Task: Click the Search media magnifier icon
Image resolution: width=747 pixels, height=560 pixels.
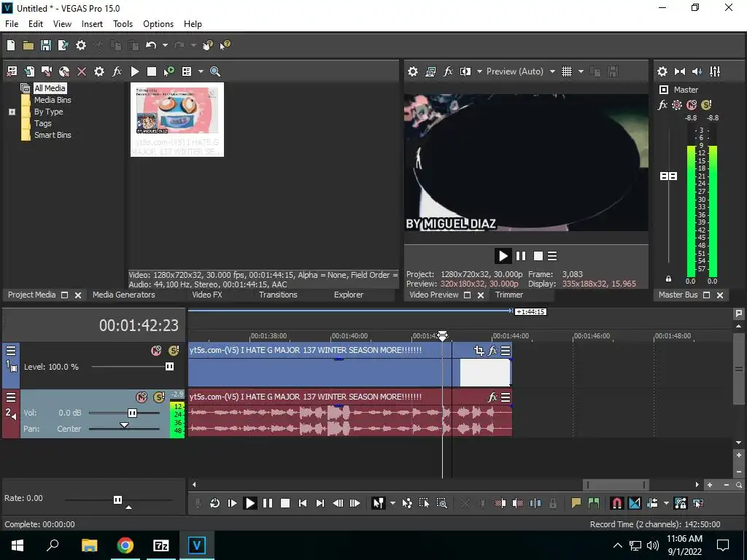Action: point(215,71)
